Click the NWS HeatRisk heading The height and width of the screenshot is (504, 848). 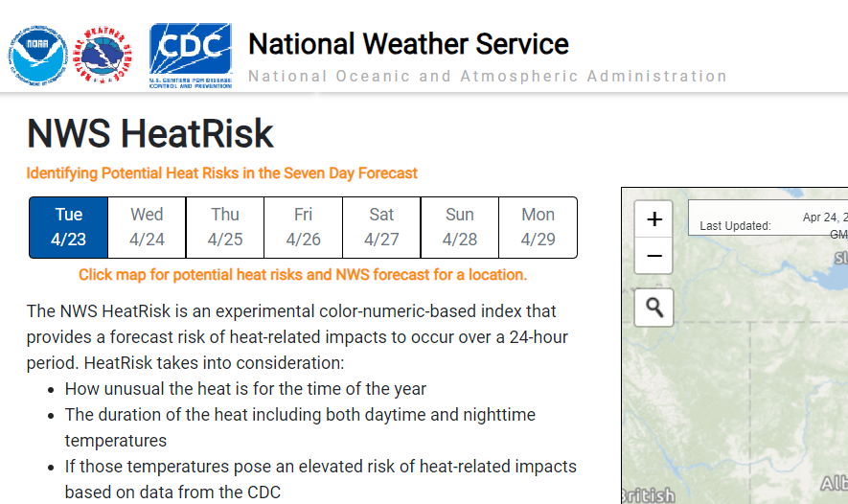point(149,133)
